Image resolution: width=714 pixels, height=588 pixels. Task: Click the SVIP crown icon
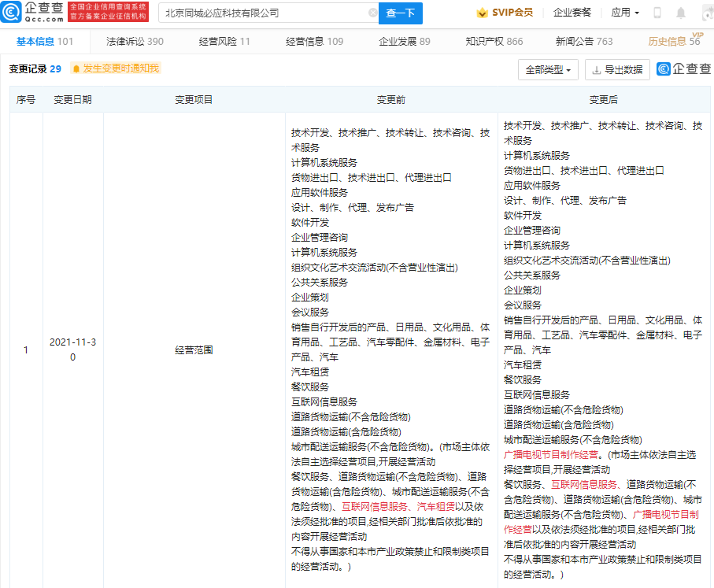pos(482,13)
